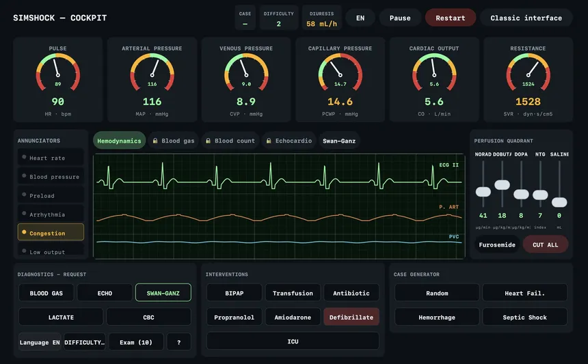Click the Resistance gauge dial
The width and height of the screenshot is (588, 364).
pos(528,72)
